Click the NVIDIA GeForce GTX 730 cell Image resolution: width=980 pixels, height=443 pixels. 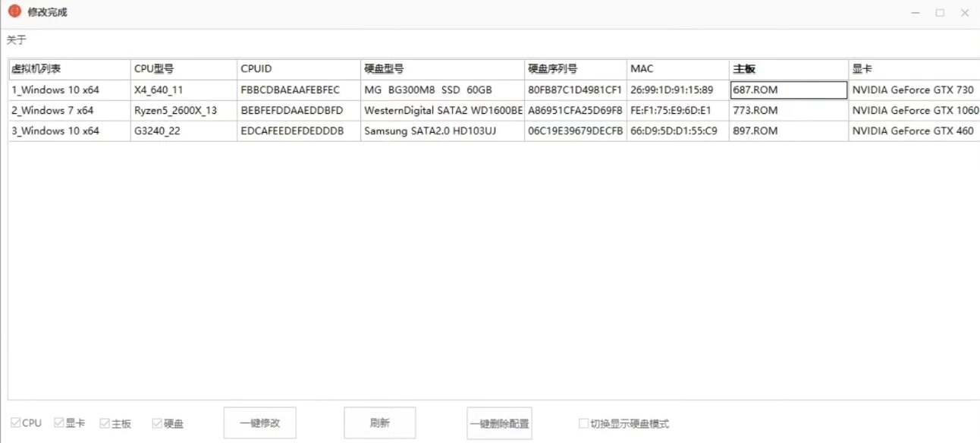(914, 90)
